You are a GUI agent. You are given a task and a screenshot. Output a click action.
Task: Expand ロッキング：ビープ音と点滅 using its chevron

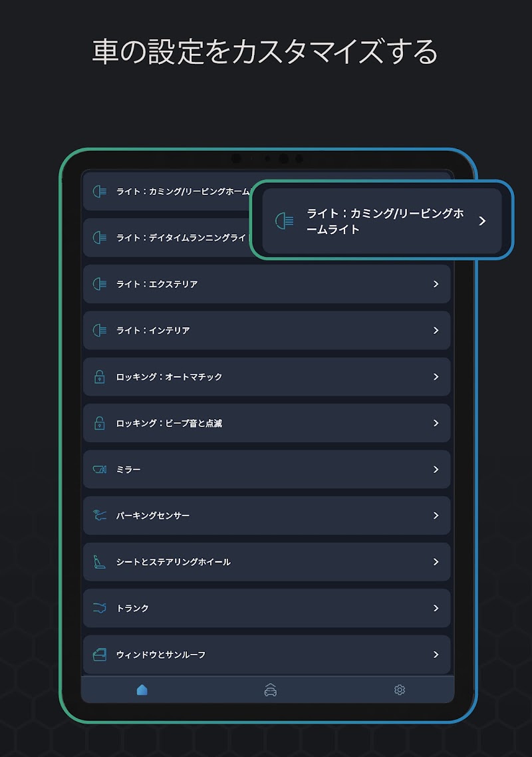point(436,423)
